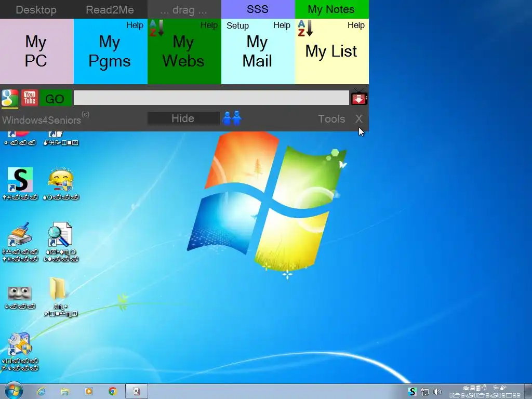The height and width of the screenshot is (399, 532).
Task: Open File Explorer from the taskbar
Action: (65, 392)
